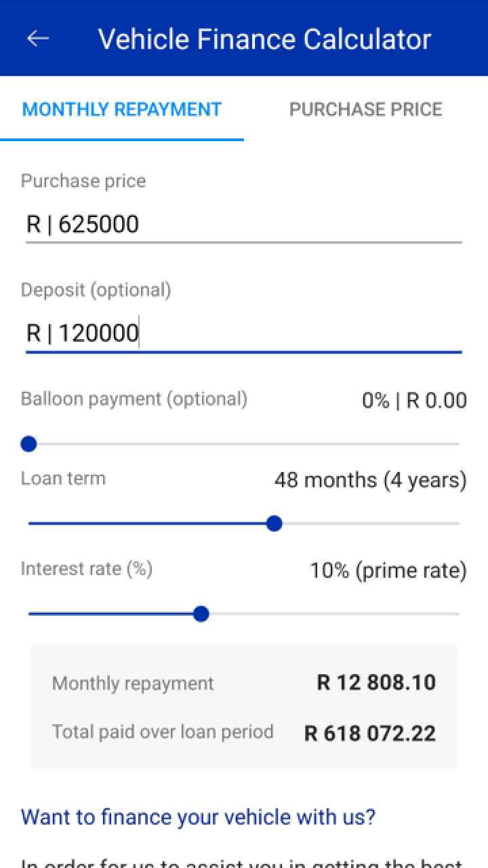
Task: Tap the back arrow icon
Action: click(x=38, y=39)
